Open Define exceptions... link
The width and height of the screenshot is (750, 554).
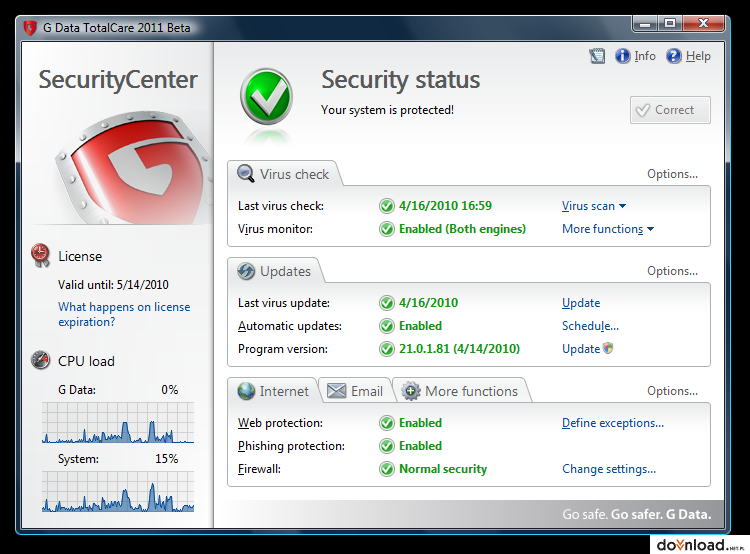click(x=613, y=423)
